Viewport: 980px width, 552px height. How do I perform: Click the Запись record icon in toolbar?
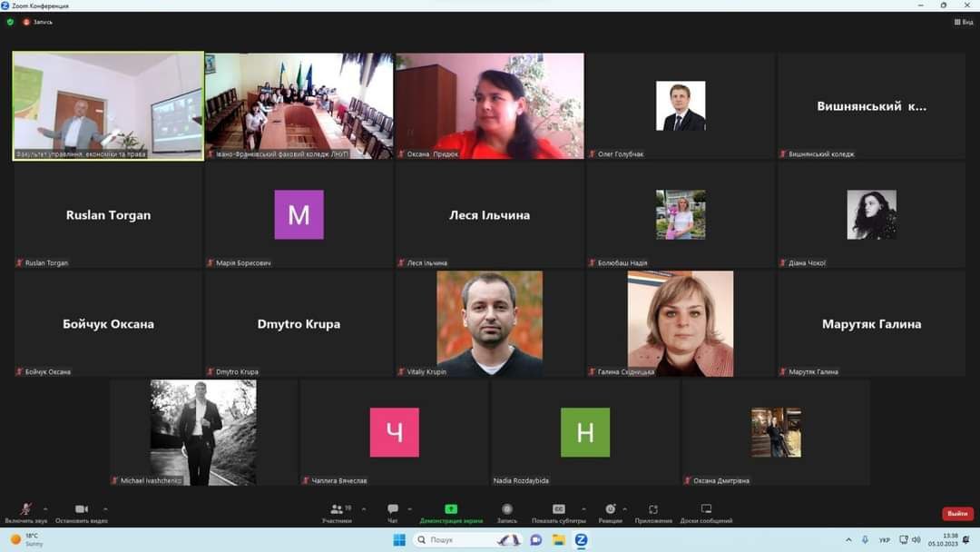pos(507,511)
